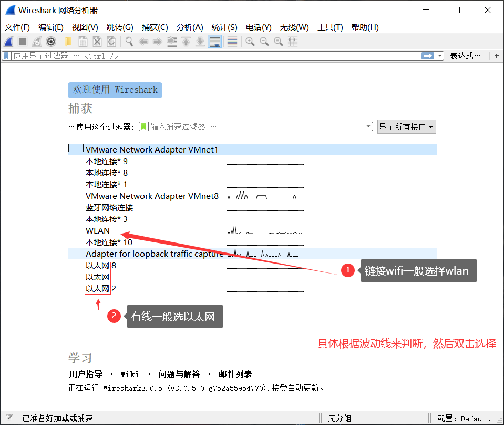Click the open capture file folder icon
504x425 pixels.
coord(68,42)
